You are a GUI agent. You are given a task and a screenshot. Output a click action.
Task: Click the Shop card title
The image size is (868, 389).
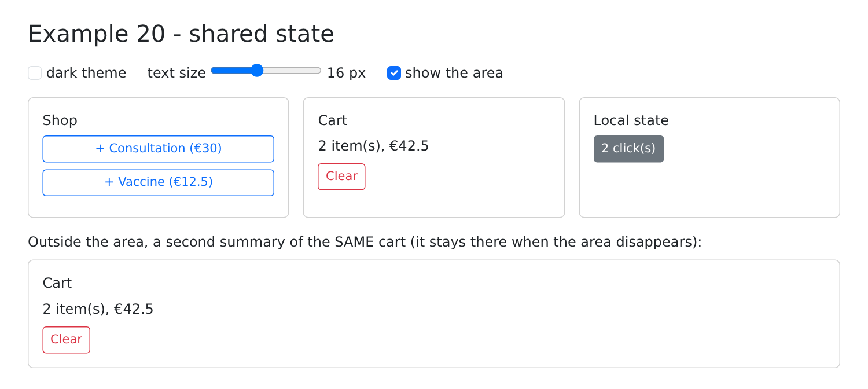tap(60, 120)
